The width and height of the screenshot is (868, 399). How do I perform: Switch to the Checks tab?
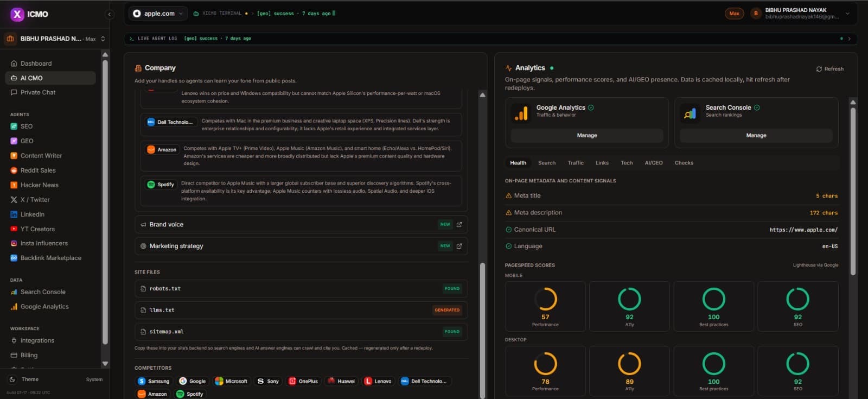point(684,163)
